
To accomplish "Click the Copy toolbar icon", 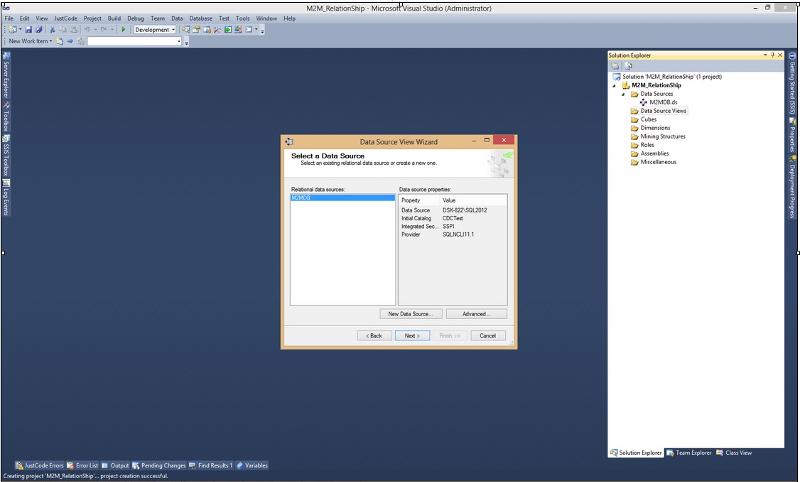I will [x=63, y=30].
